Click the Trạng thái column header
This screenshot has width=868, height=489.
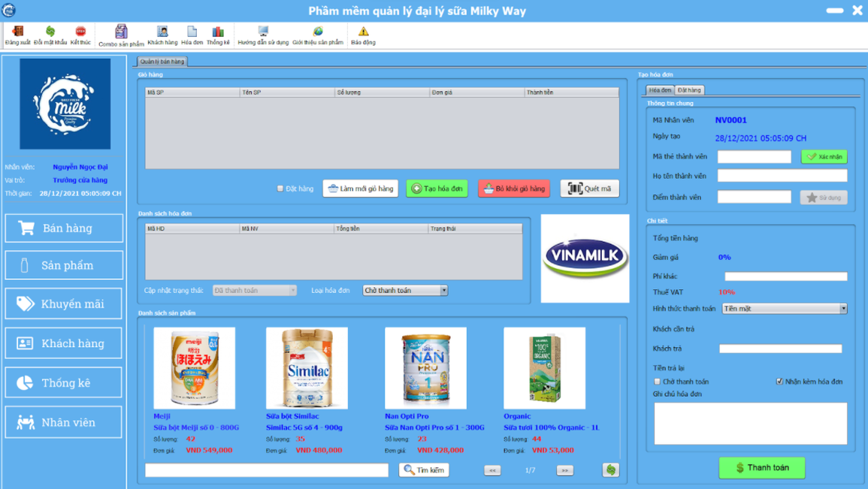pos(476,228)
